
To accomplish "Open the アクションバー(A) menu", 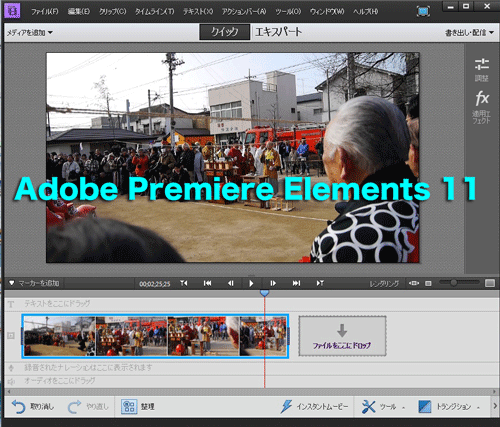I will (x=244, y=12).
